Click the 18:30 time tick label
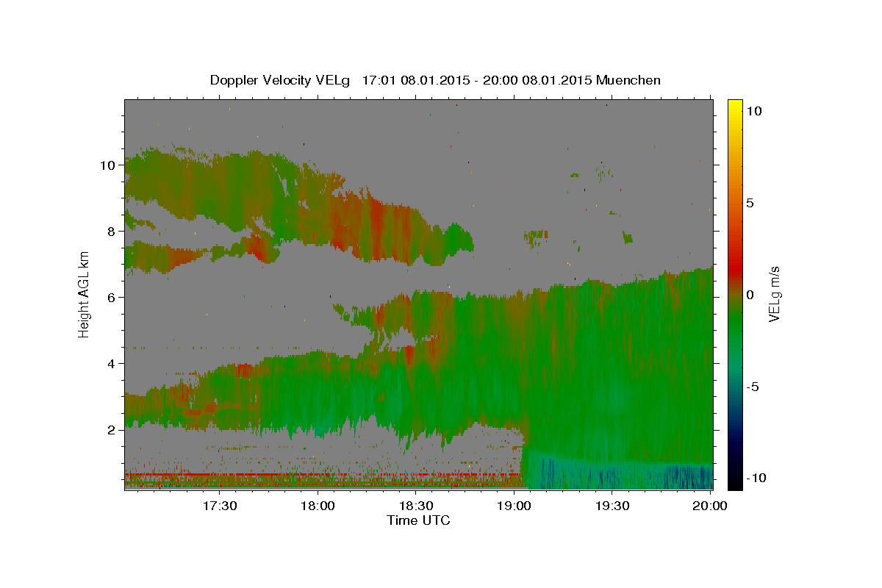The width and height of the screenshot is (882, 588). point(415,506)
